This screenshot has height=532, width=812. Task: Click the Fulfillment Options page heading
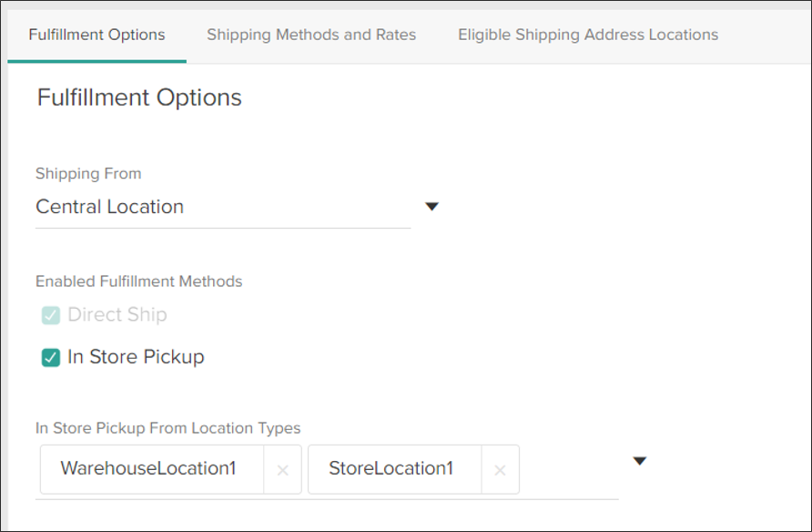click(138, 97)
